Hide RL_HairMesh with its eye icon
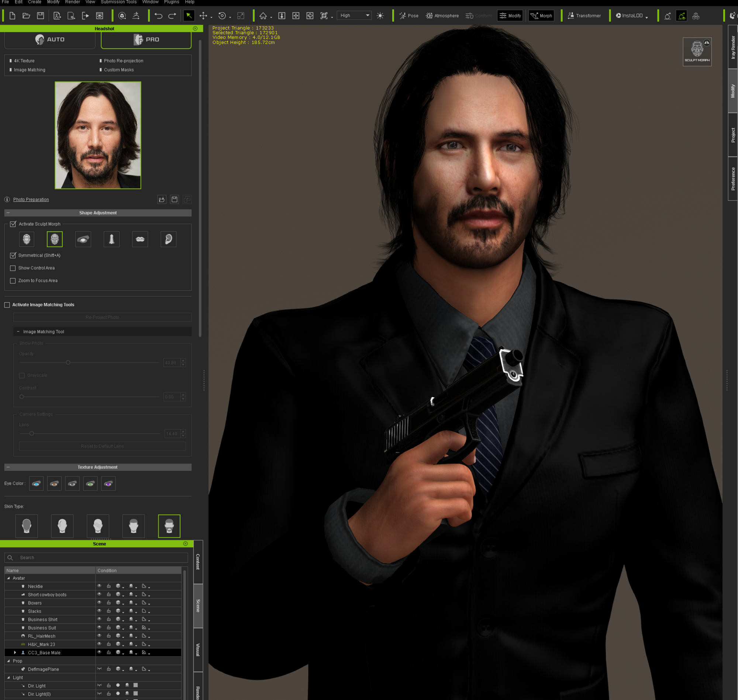The height and width of the screenshot is (700, 738). click(99, 636)
